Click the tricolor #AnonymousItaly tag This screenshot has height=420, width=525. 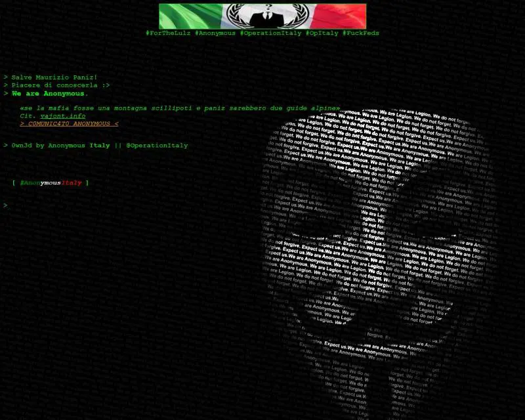51,183
